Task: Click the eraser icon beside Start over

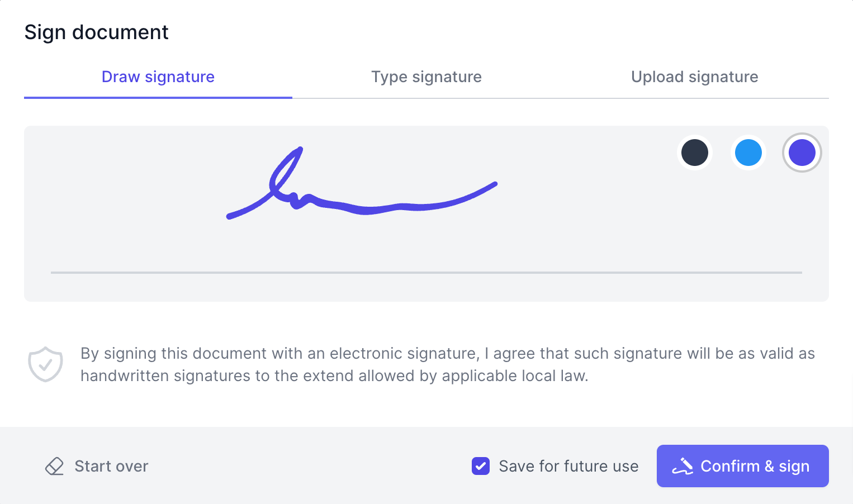Action: pos(54,465)
